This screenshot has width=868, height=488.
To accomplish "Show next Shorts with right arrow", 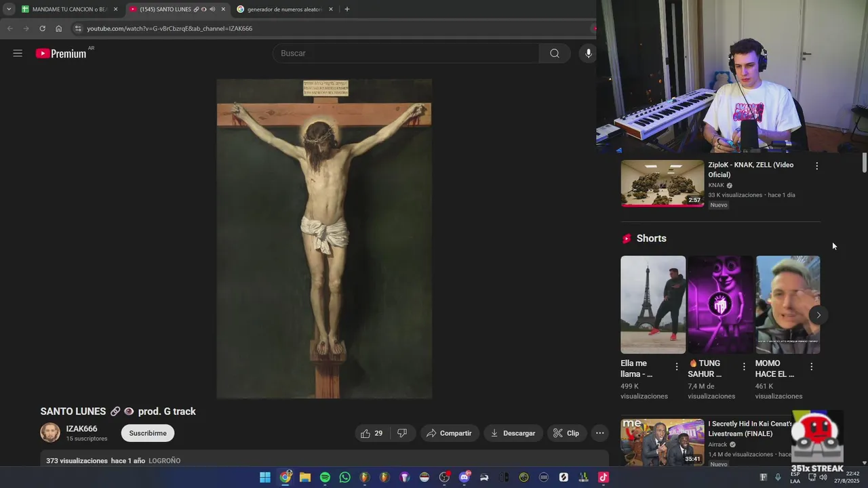I will (x=818, y=314).
